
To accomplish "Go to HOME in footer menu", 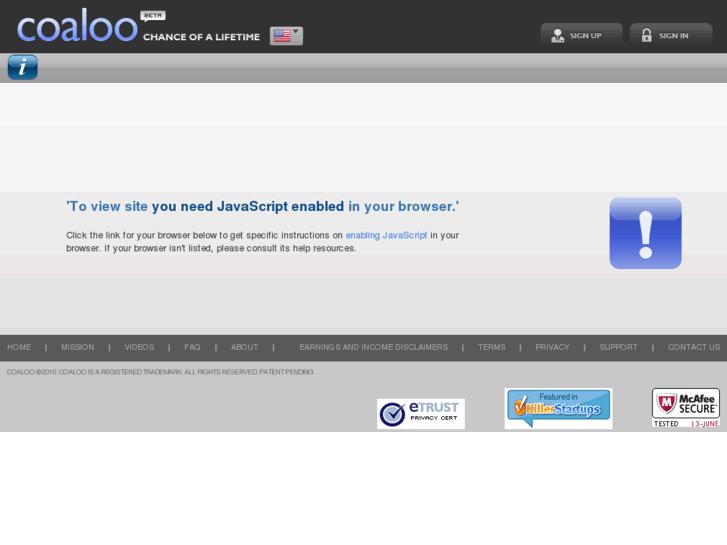I will [19, 347].
